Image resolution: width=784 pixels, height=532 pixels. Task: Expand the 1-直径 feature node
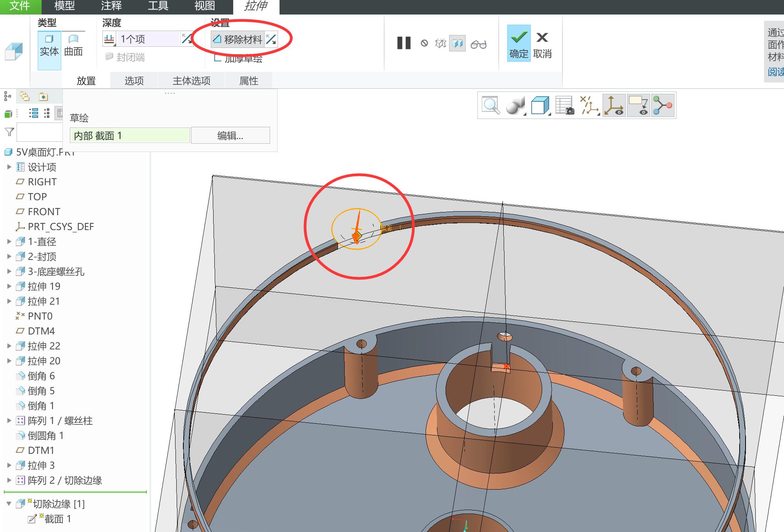[x=9, y=241]
